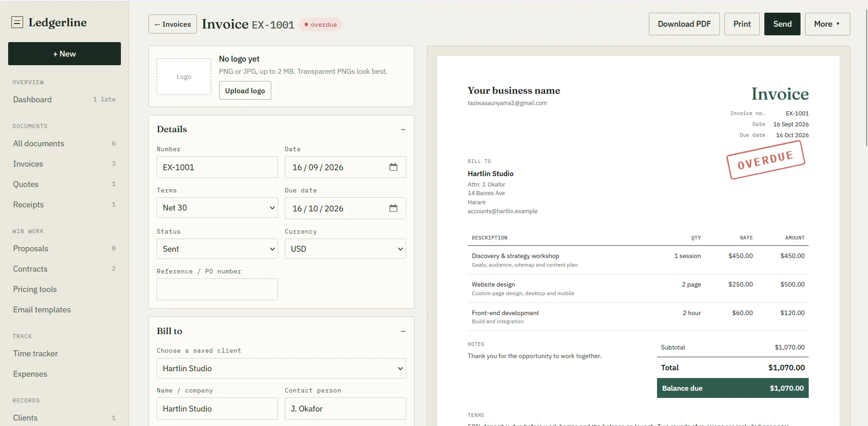Open Quotes in sidebar

click(64, 184)
